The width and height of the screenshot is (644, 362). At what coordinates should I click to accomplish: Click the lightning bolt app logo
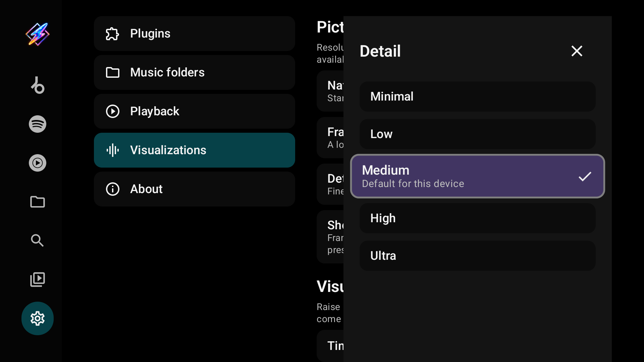[38, 34]
